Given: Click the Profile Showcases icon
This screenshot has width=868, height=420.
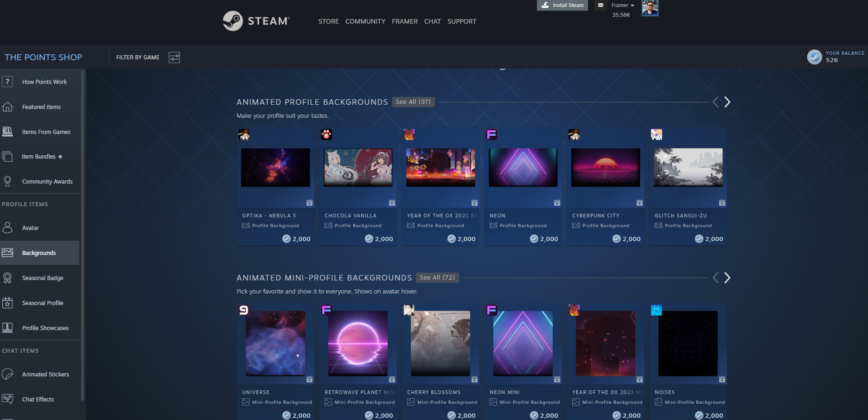Looking at the screenshot, I should [7, 328].
